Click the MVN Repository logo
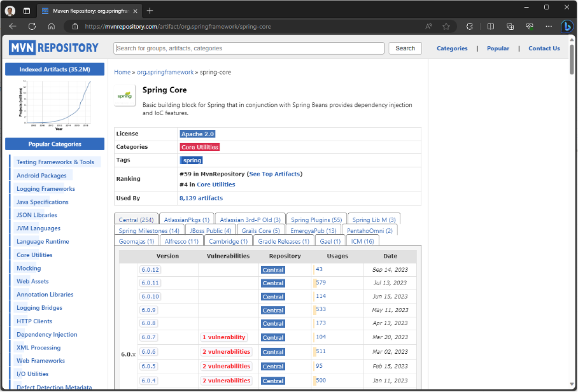 [54, 48]
